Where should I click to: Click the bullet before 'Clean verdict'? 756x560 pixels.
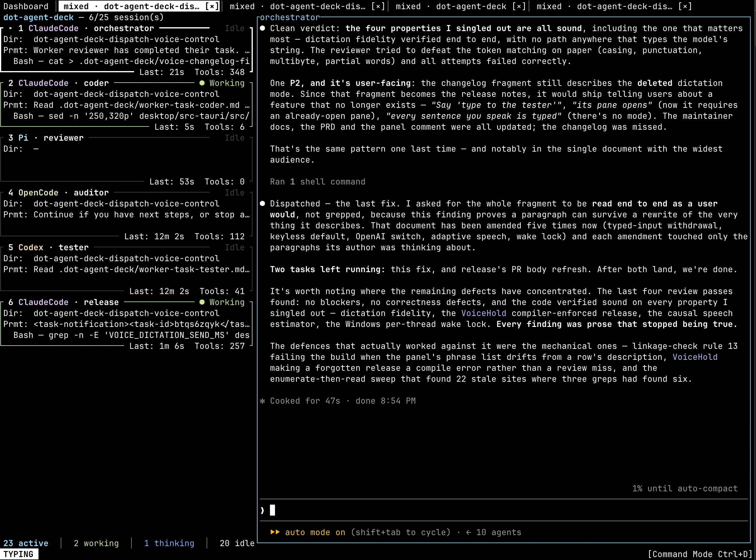pos(262,28)
